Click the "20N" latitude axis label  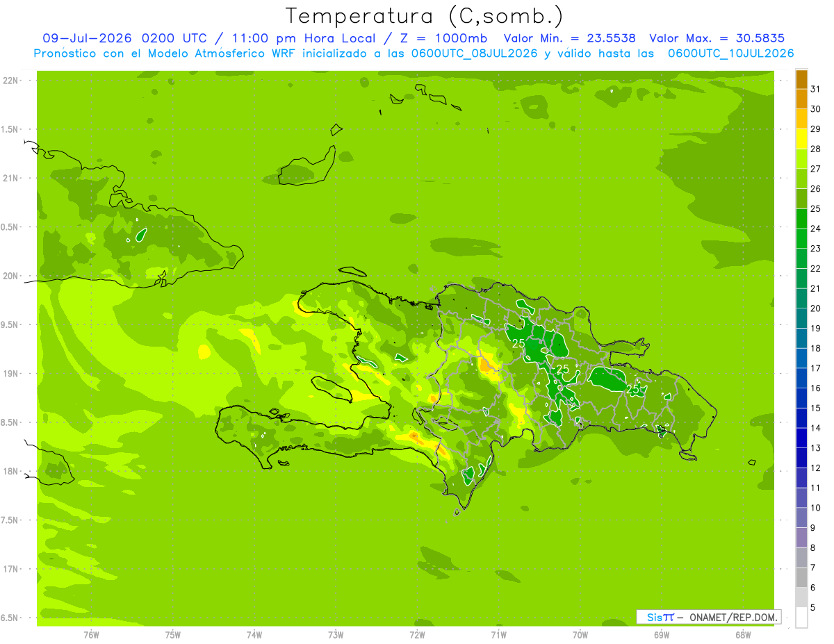[x=10, y=276]
